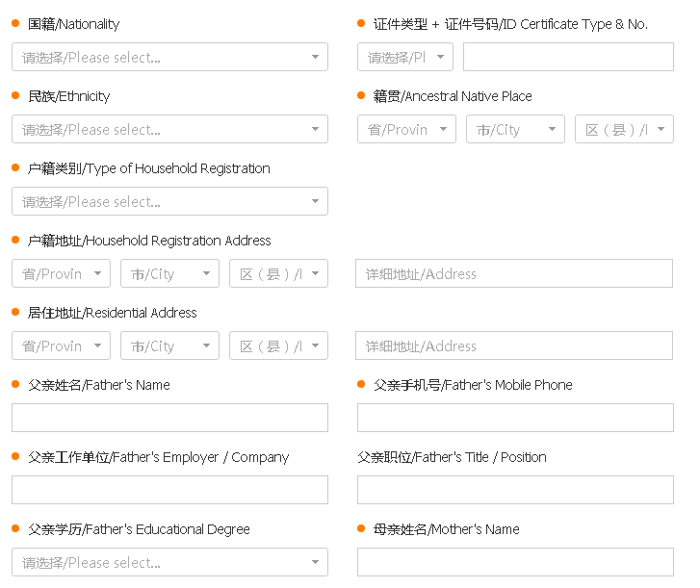Viewport: 700px width, 588px height.
Task: Click the ID certificate number field
Action: [x=568, y=57]
